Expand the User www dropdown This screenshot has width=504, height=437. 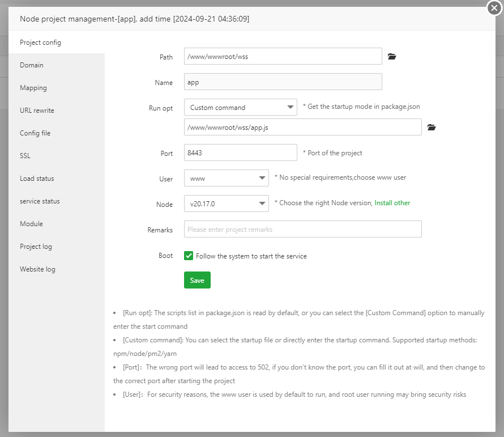[226, 179]
